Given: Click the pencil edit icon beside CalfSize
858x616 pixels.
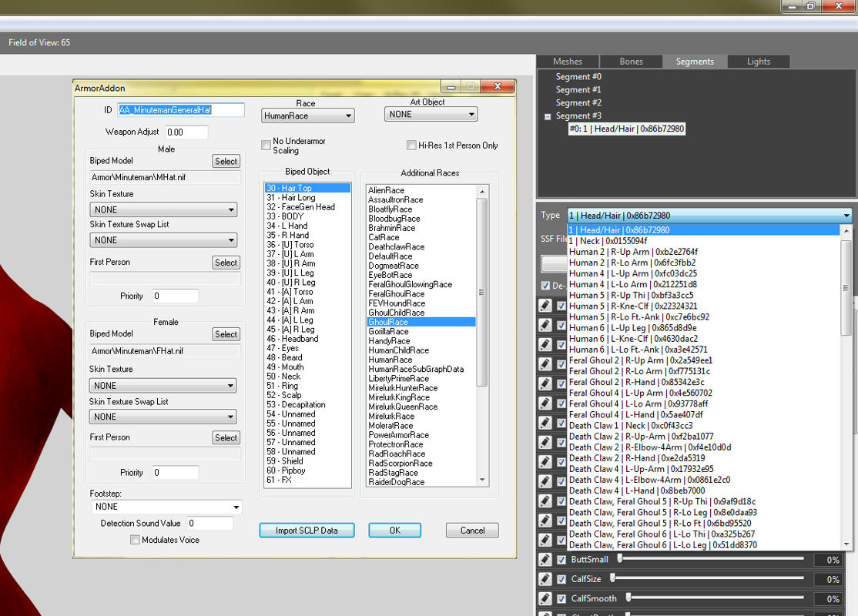Looking at the screenshot, I should tap(545, 579).
